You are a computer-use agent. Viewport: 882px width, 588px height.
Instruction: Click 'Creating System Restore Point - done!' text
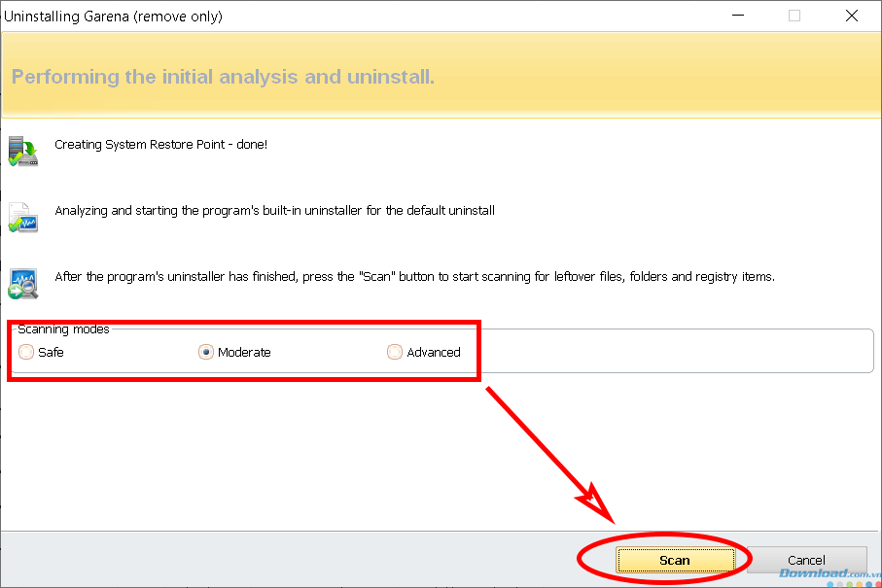point(160,145)
